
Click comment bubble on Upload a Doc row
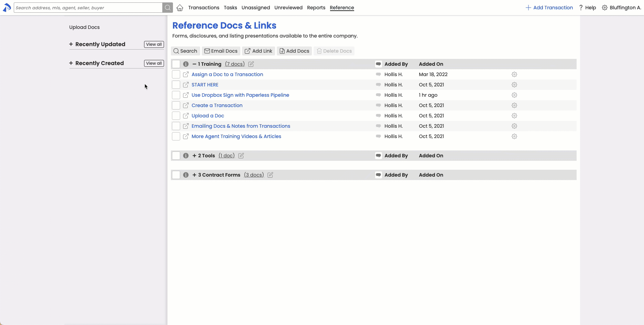click(x=378, y=116)
